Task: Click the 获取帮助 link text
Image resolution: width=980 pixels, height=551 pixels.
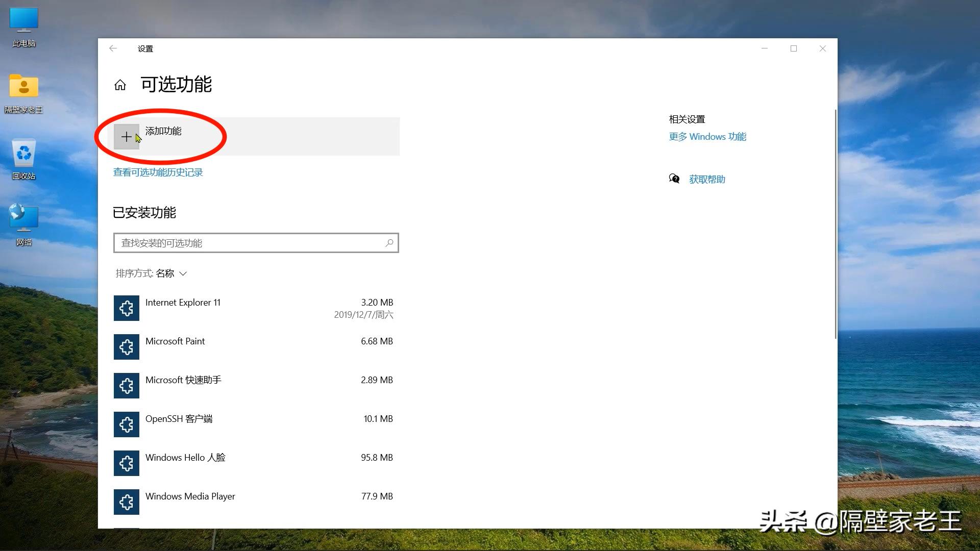Action: tap(707, 179)
